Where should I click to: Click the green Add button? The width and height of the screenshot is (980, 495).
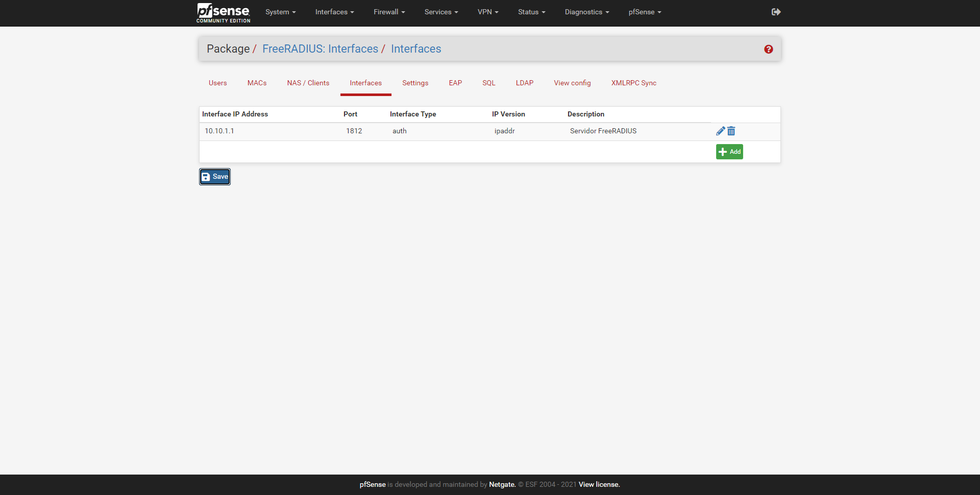click(729, 152)
